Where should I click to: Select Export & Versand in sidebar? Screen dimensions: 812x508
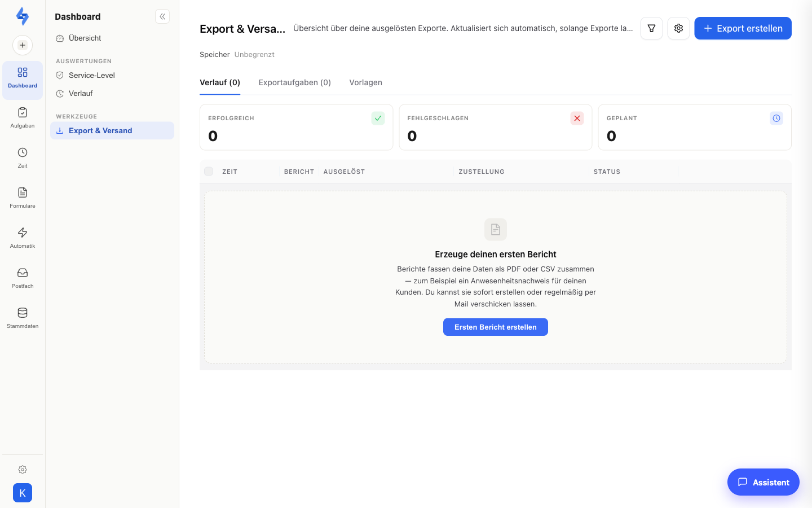coord(112,130)
